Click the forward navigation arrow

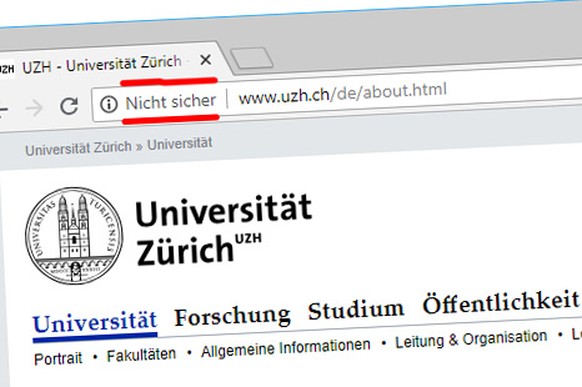point(35,108)
